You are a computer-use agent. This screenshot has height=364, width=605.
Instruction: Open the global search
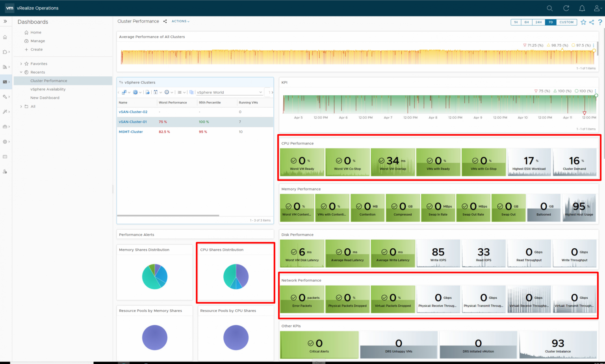[x=550, y=8]
